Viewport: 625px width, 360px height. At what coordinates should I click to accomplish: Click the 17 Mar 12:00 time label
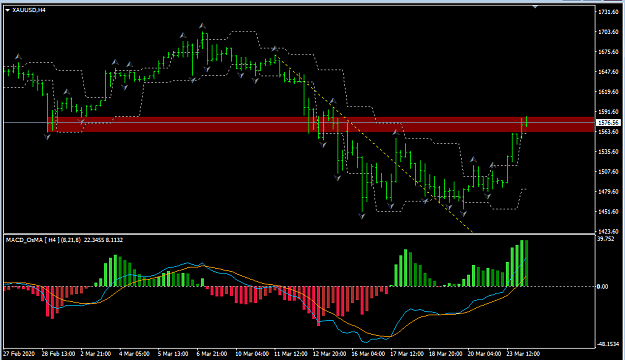tap(407, 354)
